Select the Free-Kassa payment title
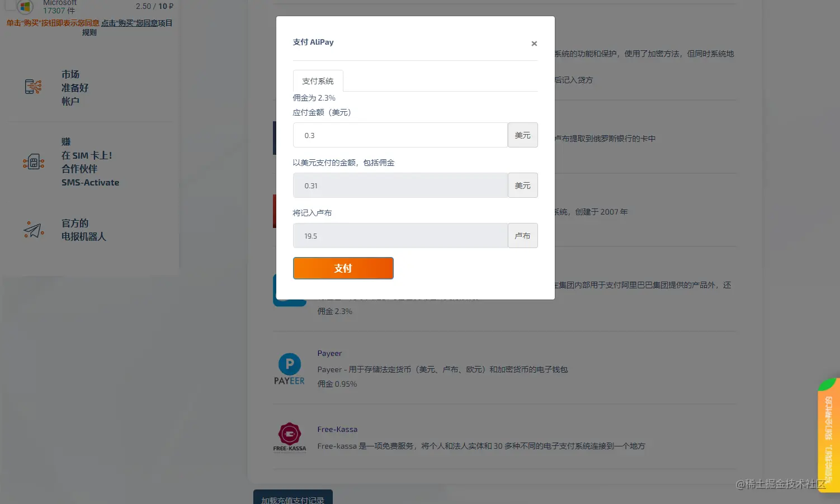 (x=337, y=429)
